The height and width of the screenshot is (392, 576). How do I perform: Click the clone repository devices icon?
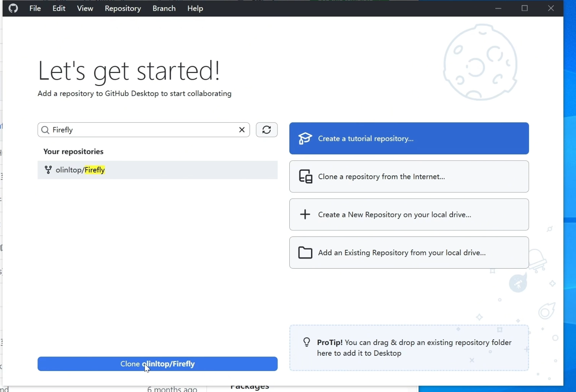click(x=305, y=177)
